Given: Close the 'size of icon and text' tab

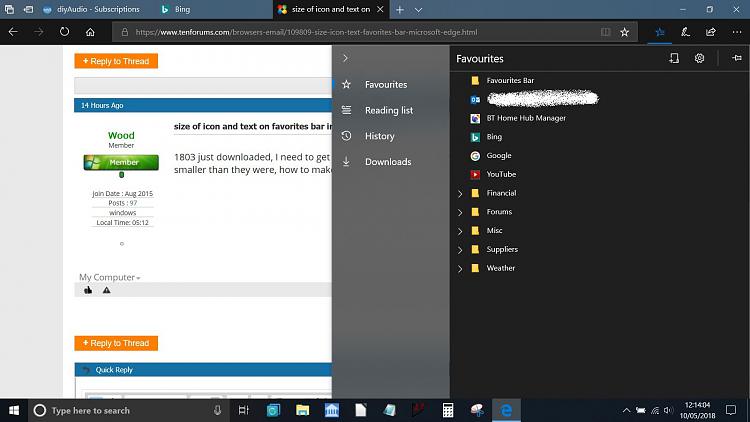Looking at the screenshot, I should click(380, 9).
